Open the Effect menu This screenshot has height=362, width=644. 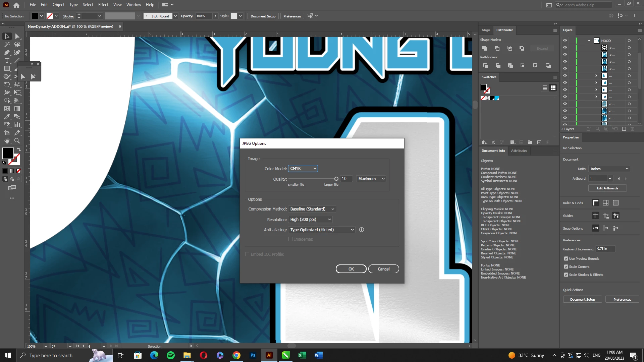103,5
